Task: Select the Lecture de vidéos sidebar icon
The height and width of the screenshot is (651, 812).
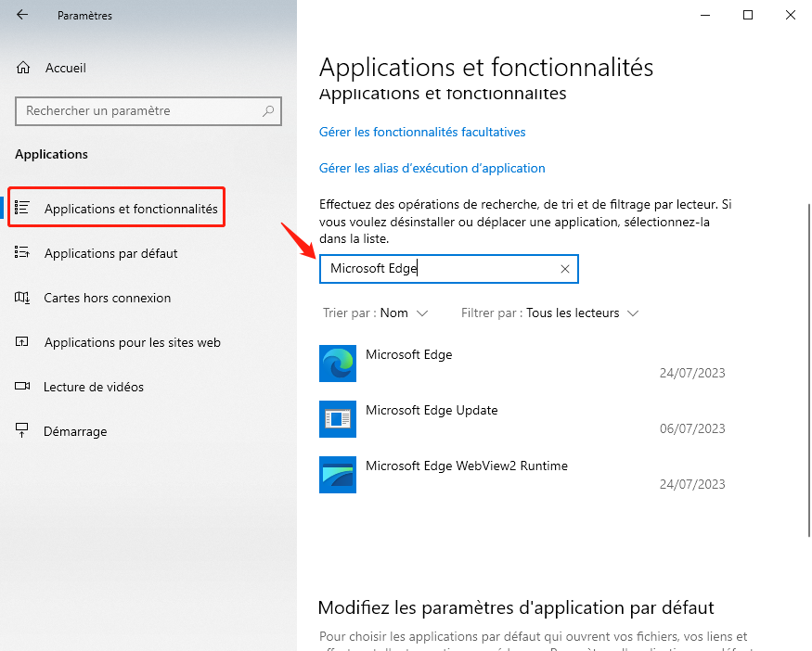Action: [x=24, y=387]
